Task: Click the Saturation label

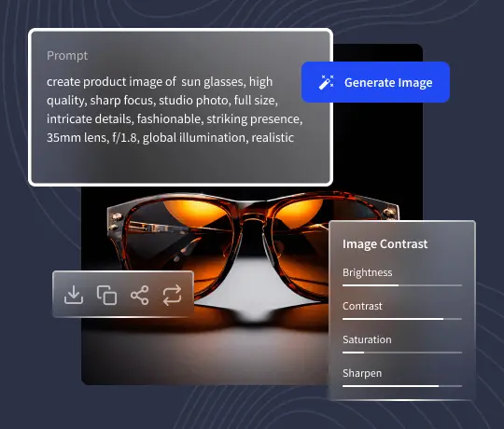Action: pyautogui.click(x=367, y=339)
